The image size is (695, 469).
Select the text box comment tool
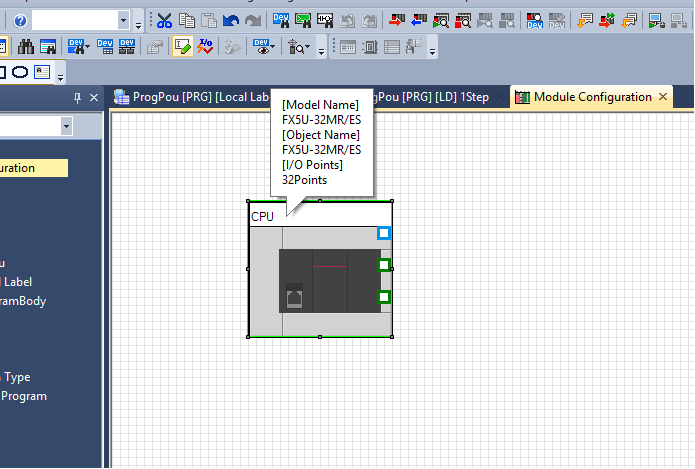coord(42,72)
